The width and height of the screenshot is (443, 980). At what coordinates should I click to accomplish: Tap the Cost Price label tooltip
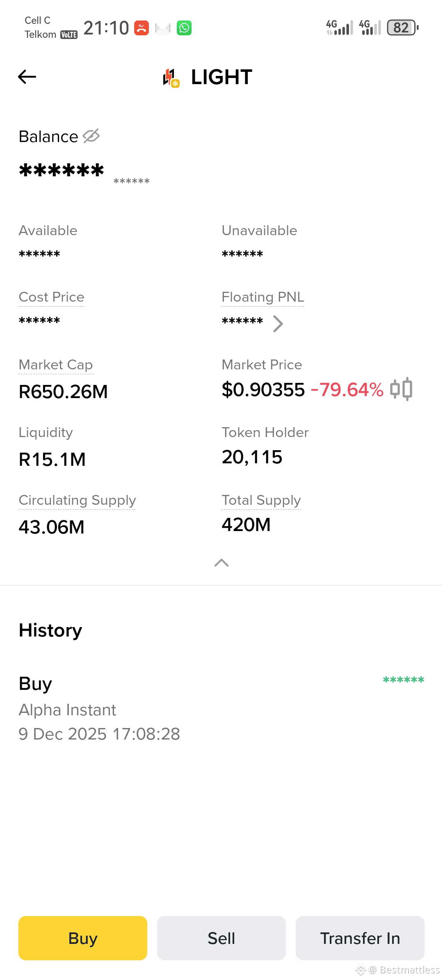(51, 297)
